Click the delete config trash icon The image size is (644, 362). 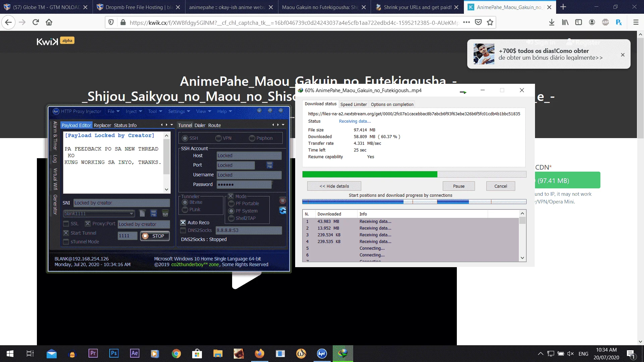coord(165,213)
